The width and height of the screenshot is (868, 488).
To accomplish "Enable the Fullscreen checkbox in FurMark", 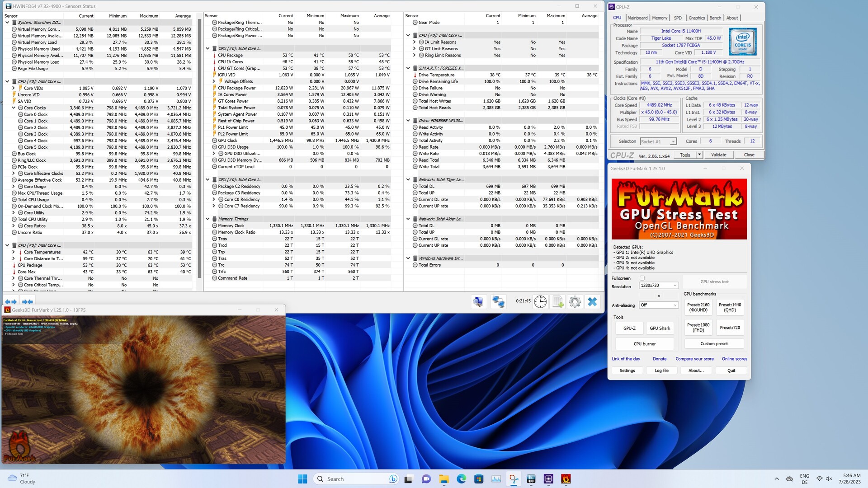I will (x=642, y=278).
